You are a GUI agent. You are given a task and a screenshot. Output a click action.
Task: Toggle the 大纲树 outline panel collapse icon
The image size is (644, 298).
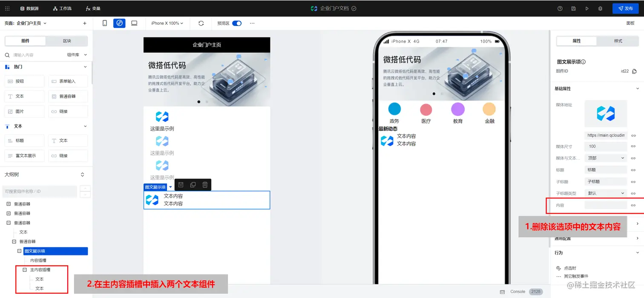point(83,175)
